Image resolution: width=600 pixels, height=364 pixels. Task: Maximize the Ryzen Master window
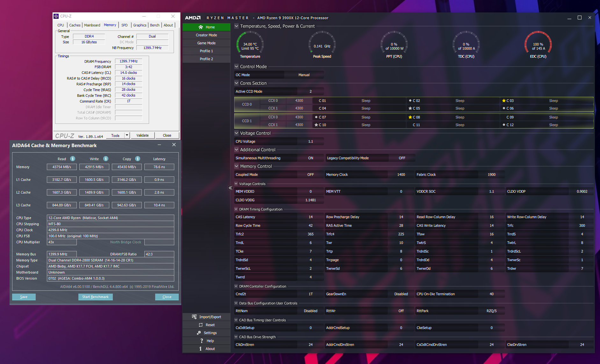point(580,18)
